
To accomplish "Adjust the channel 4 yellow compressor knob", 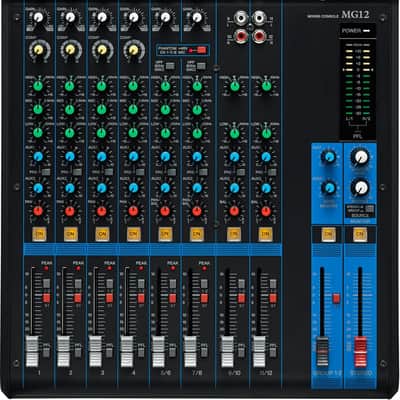I will [x=133, y=50].
